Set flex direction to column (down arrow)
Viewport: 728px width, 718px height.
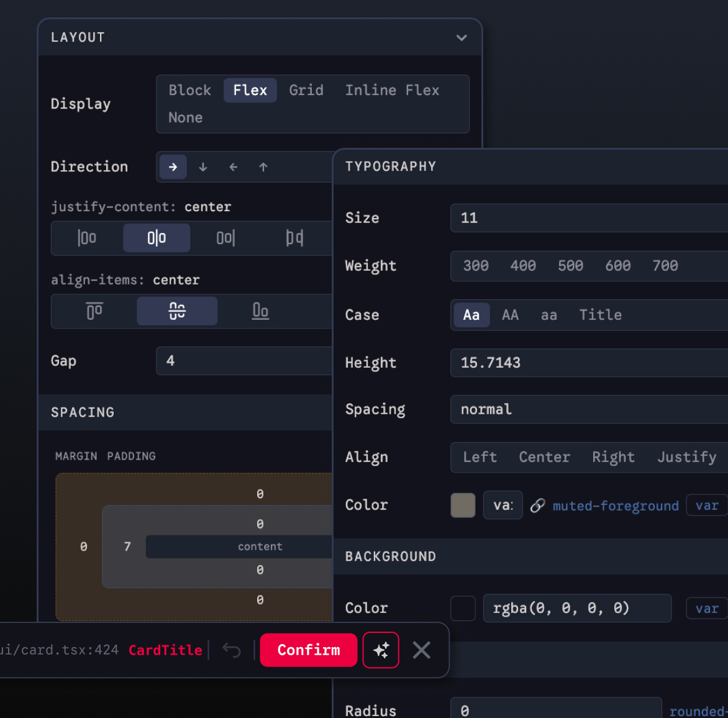pyautogui.click(x=203, y=167)
